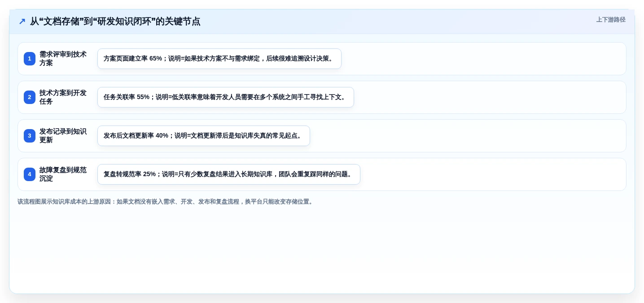Click the step 3 number badge
The image size is (644, 303).
[x=30, y=136]
